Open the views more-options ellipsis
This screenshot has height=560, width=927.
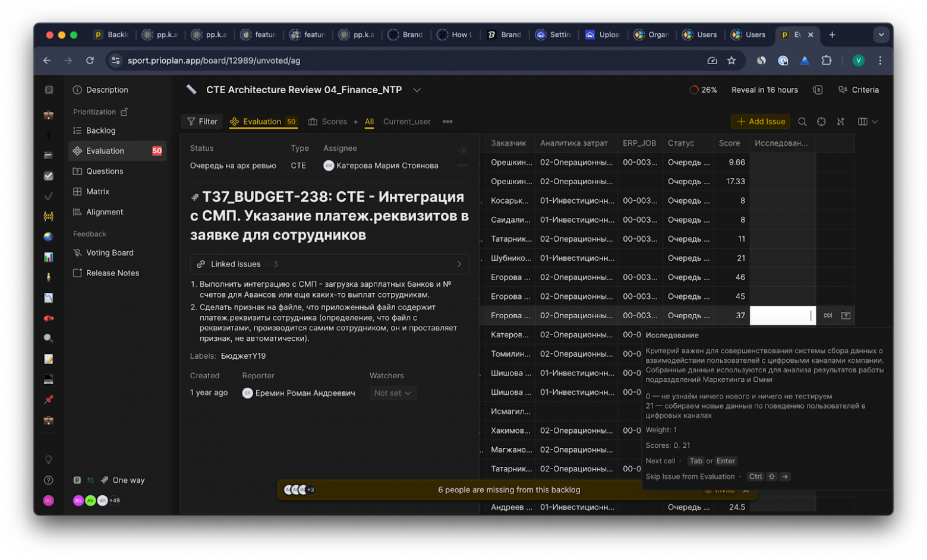tap(447, 121)
